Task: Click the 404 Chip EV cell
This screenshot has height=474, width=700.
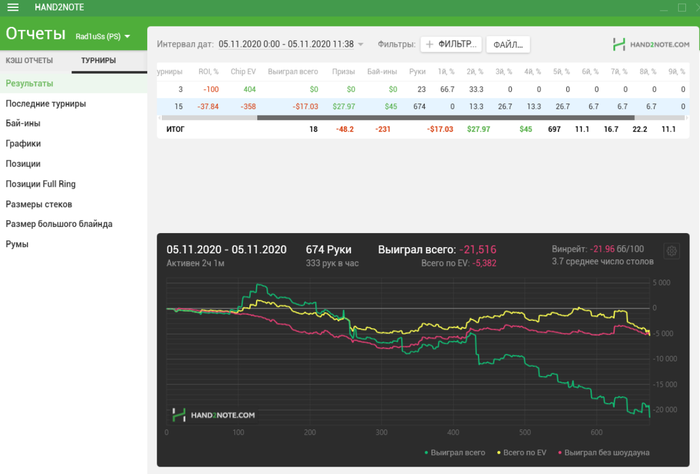Action: 250,89
